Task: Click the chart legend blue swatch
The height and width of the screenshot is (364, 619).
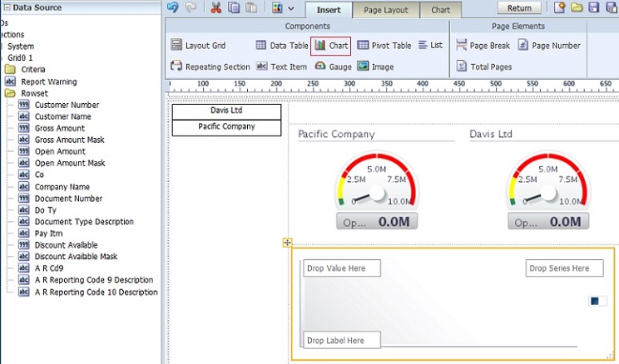Action: point(595,301)
